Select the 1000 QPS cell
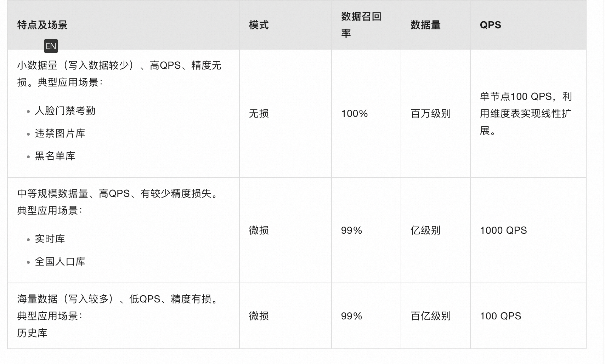Image resolution: width=605 pixels, height=364 pixels. (503, 231)
